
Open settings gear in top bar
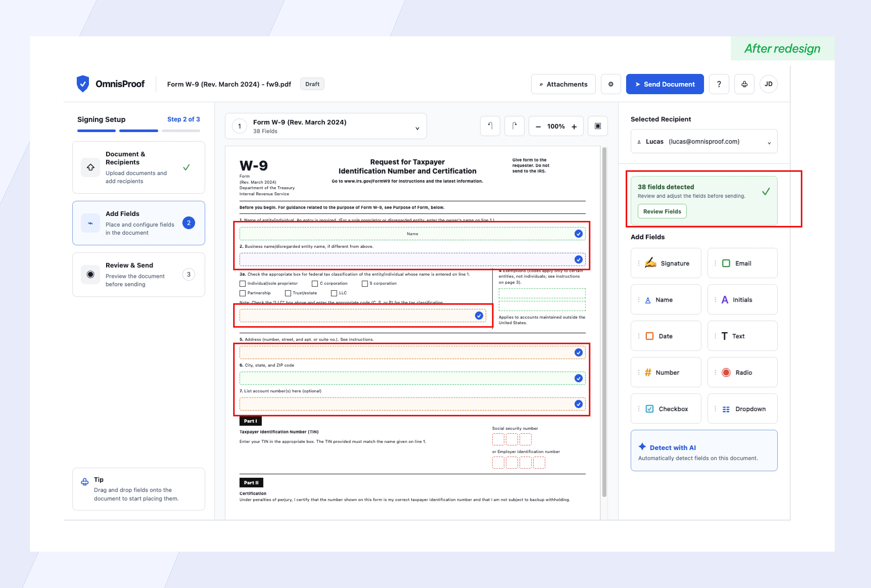click(x=611, y=84)
